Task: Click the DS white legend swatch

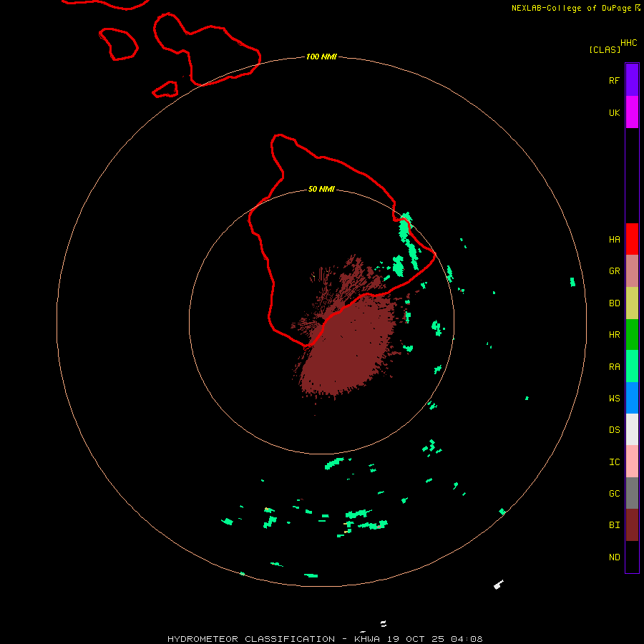Action: coord(632,429)
